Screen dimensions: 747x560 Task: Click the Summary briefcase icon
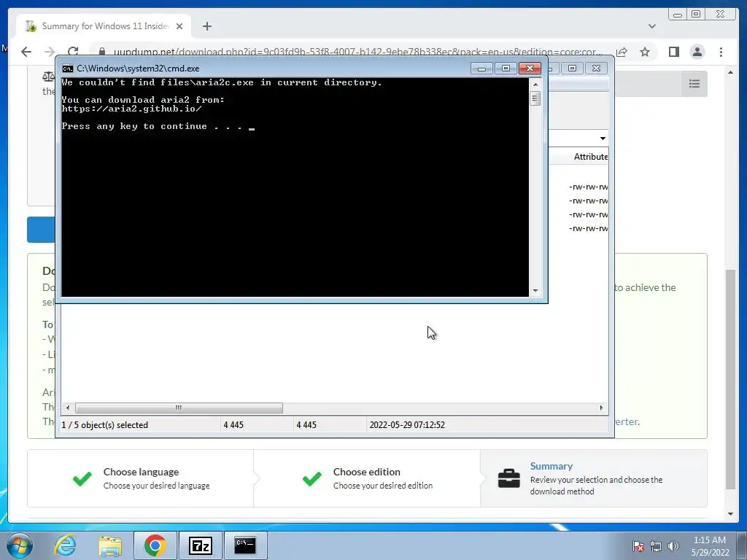(x=508, y=478)
